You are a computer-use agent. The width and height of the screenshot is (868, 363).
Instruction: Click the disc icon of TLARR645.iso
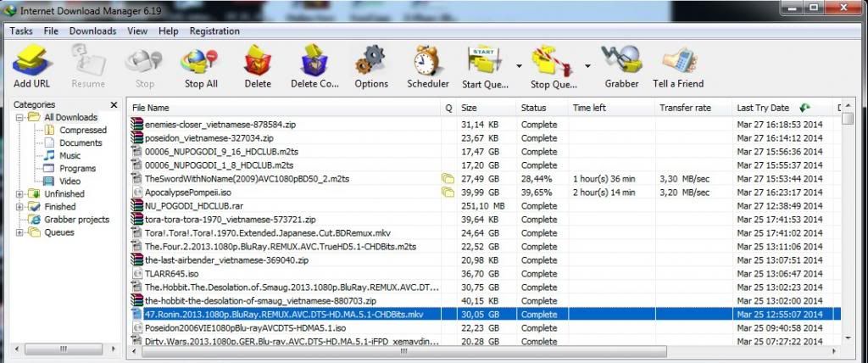[136, 274]
